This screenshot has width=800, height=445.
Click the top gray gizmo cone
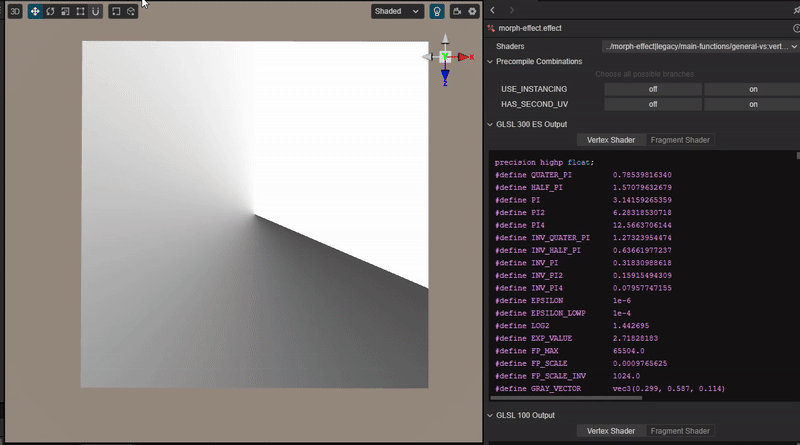pos(445,39)
